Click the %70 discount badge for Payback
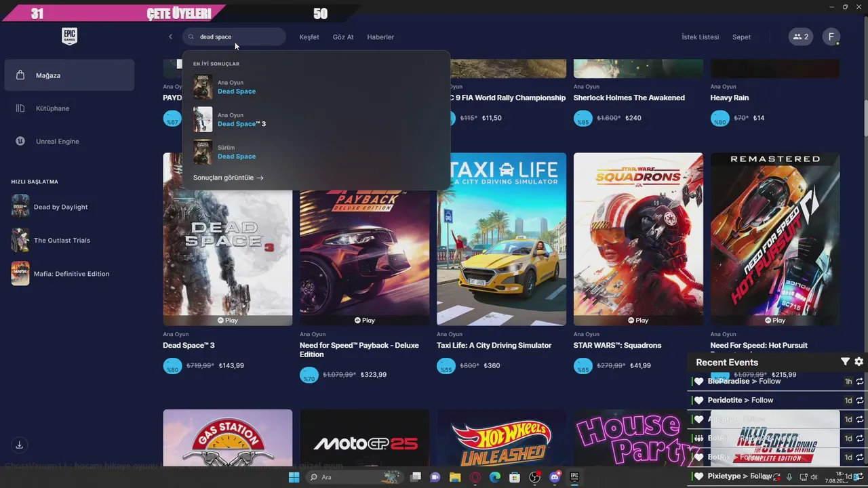This screenshot has height=488, width=868. click(309, 375)
